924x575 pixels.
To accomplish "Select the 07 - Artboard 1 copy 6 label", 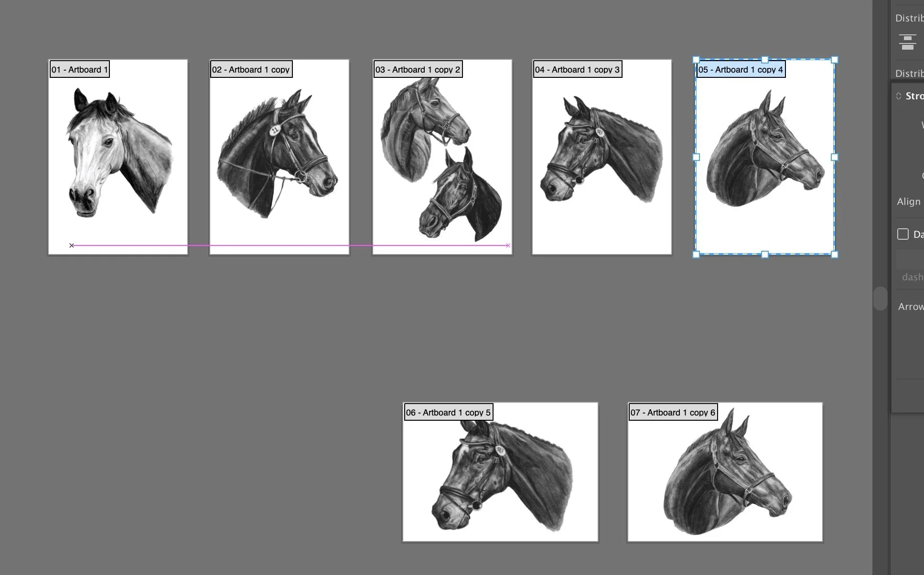I will [x=673, y=413].
